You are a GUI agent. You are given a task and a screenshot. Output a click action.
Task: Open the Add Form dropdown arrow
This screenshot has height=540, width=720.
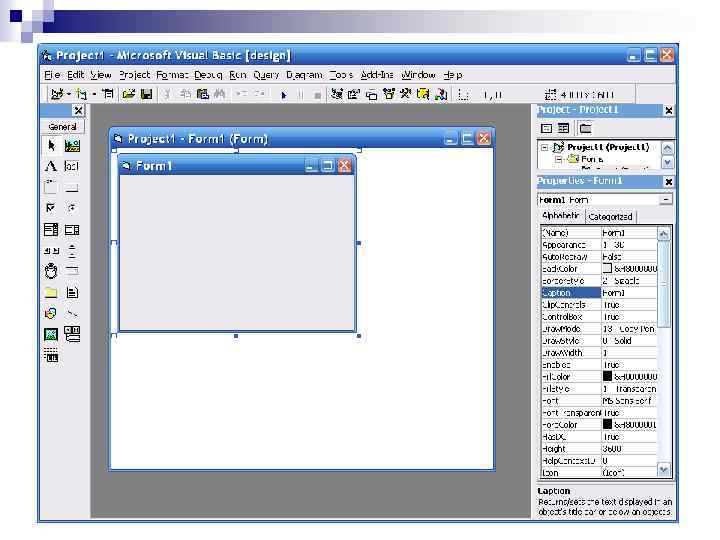coord(94,94)
